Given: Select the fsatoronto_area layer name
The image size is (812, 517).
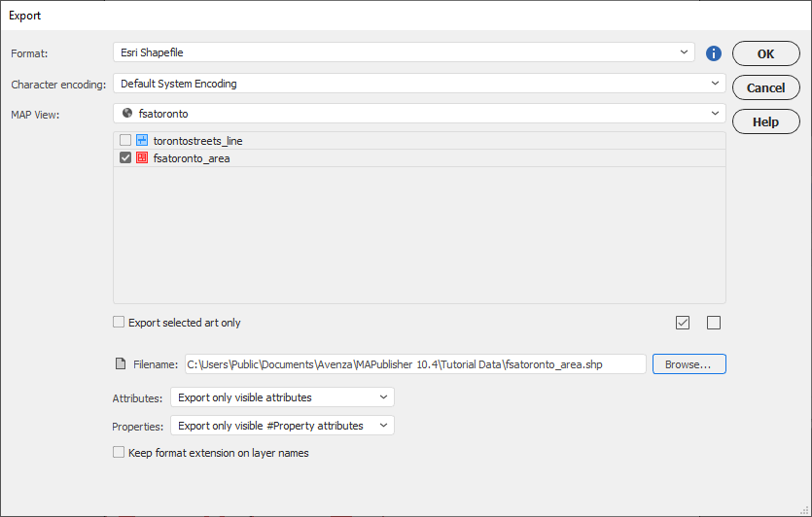Looking at the screenshot, I should pyautogui.click(x=192, y=158).
